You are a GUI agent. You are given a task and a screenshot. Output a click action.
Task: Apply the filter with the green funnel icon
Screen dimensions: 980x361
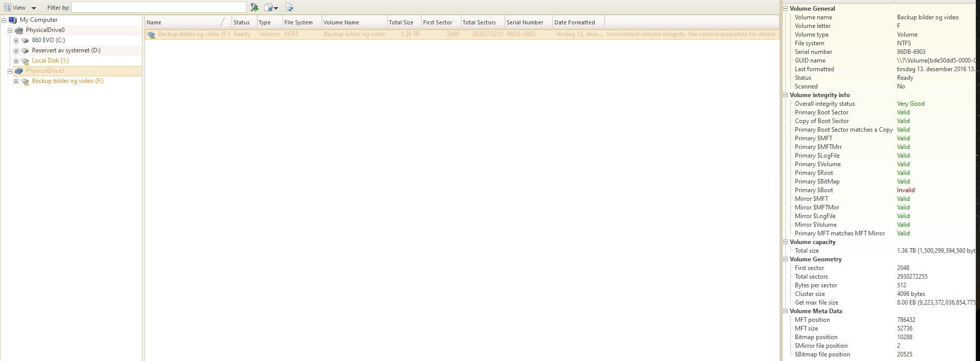pyautogui.click(x=254, y=8)
